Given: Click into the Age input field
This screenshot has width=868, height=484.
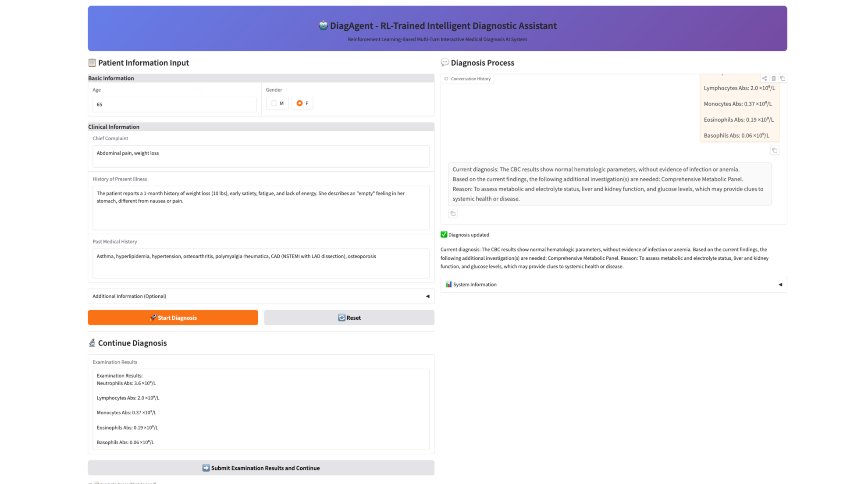Looking at the screenshot, I should tap(174, 105).
